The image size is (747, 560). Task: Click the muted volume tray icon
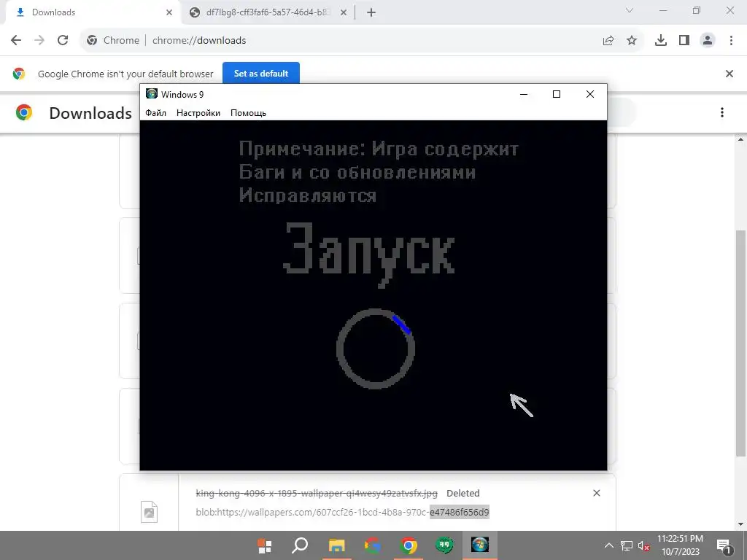click(x=643, y=545)
